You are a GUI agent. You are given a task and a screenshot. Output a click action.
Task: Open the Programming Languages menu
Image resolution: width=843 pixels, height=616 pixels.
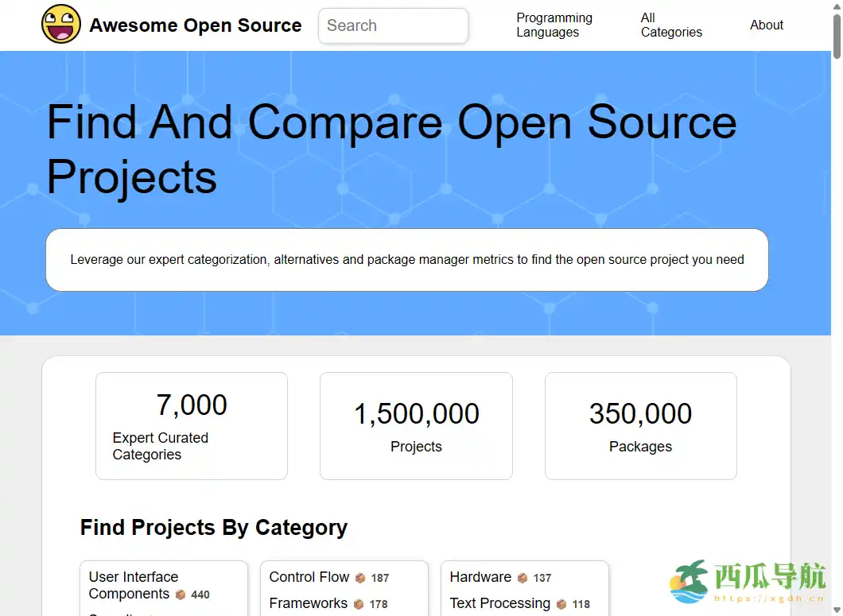[x=554, y=25]
